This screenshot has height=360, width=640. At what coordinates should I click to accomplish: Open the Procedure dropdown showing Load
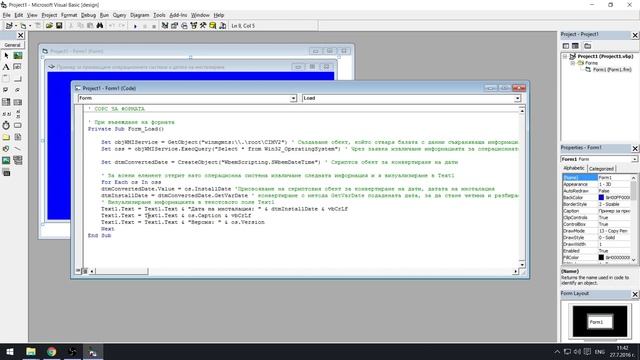(x=517, y=98)
